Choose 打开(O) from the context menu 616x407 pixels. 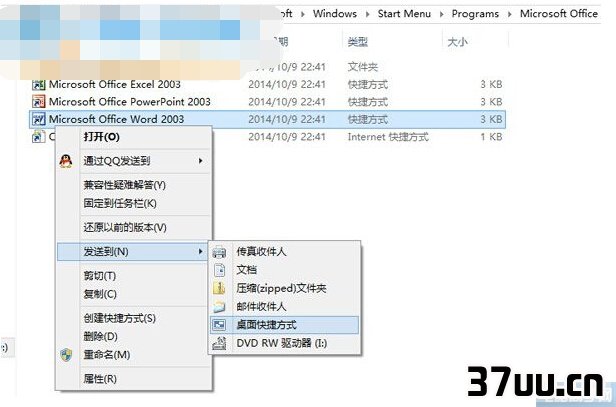click(101, 137)
